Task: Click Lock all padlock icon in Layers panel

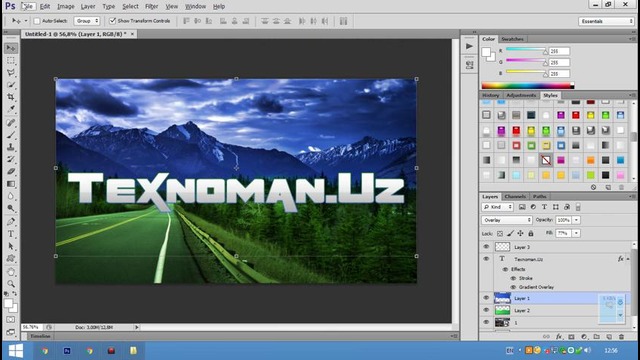Action: [531, 233]
